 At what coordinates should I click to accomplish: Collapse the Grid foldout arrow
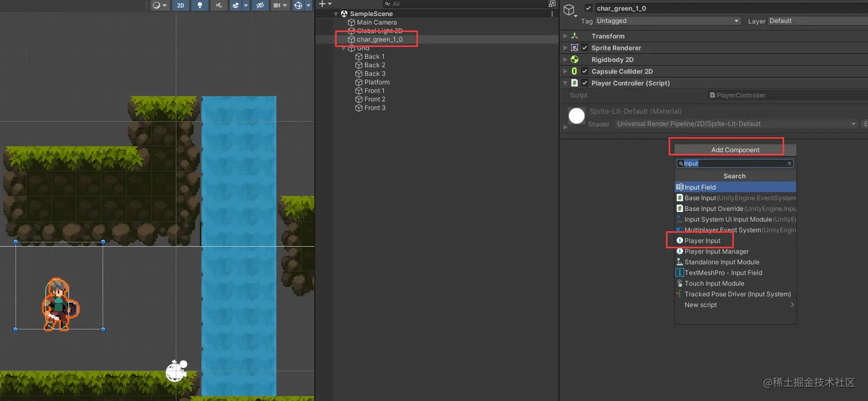(344, 48)
